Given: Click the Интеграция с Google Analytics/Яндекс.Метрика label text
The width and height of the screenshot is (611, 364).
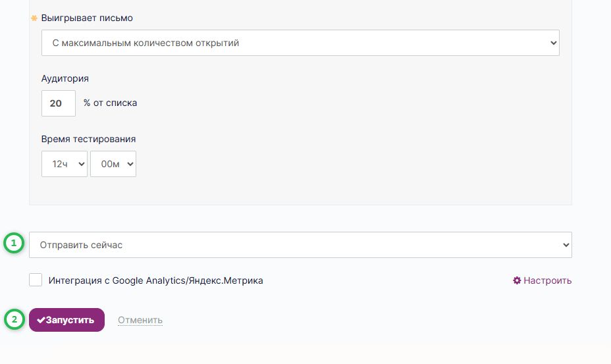Looking at the screenshot, I should [x=155, y=280].
